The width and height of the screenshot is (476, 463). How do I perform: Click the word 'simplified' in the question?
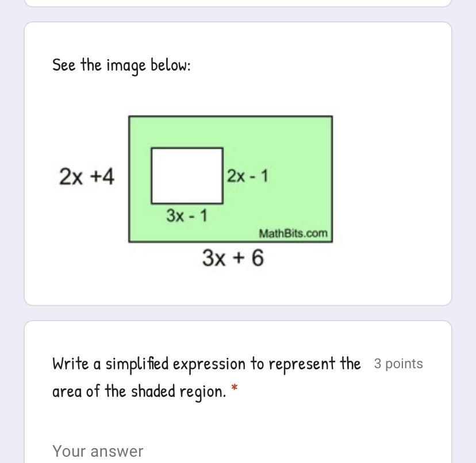coord(137,364)
